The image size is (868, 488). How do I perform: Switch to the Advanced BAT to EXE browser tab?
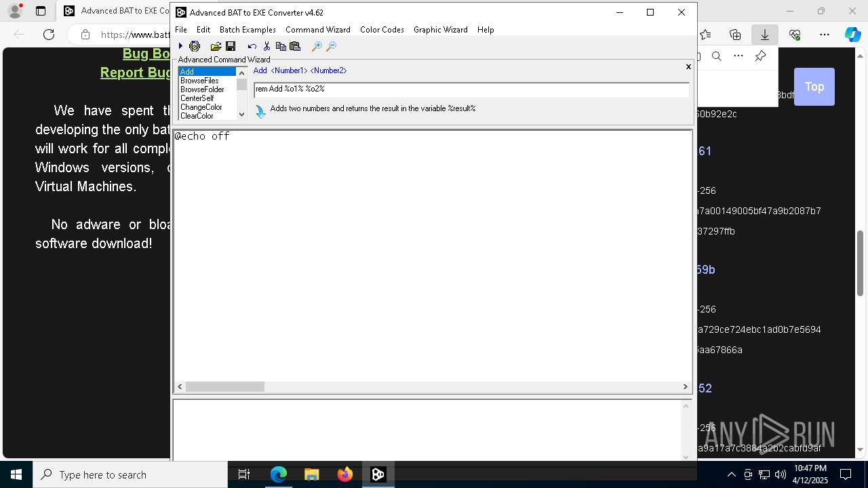(x=115, y=11)
